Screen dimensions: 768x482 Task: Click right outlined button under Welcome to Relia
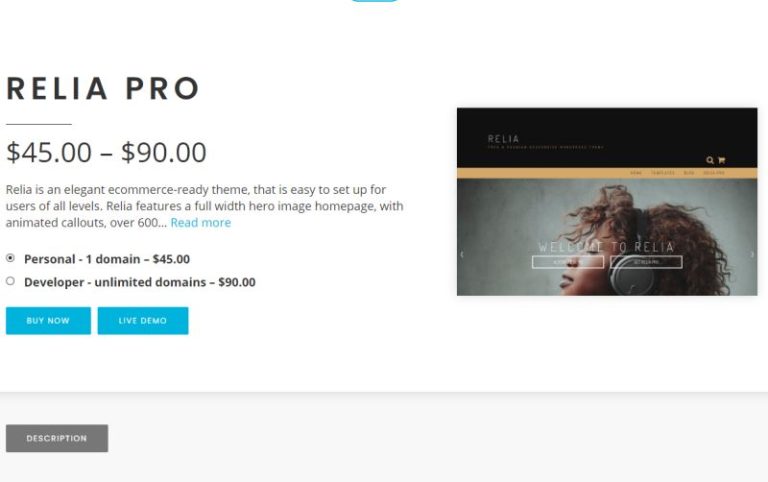click(x=647, y=262)
